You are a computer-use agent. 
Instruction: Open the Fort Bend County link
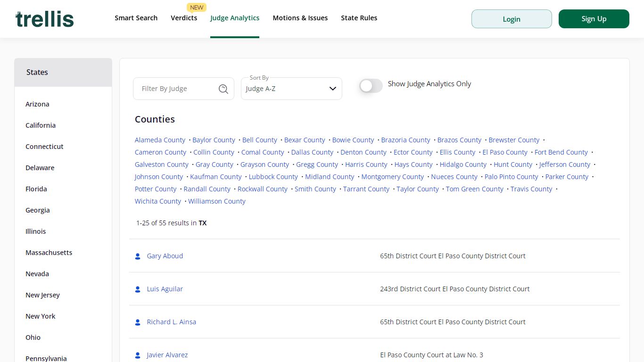point(561,152)
